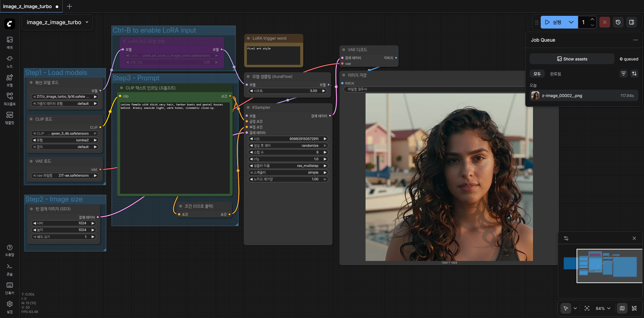Click the Show assets button
This screenshot has height=318, width=644.
(x=572, y=59)
